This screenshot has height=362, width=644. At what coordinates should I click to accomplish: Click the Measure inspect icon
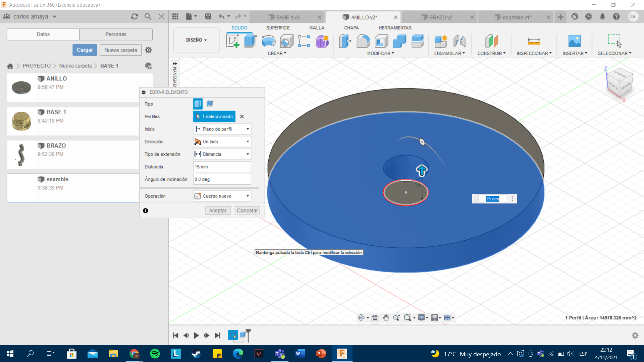(x=534, y=41)
